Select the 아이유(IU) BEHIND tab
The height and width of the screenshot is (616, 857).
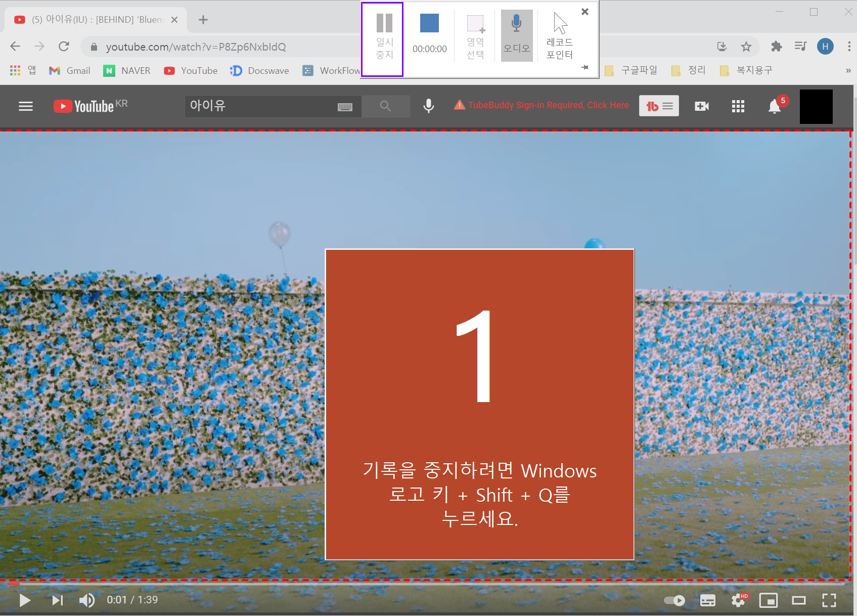[x=96, y=20]
